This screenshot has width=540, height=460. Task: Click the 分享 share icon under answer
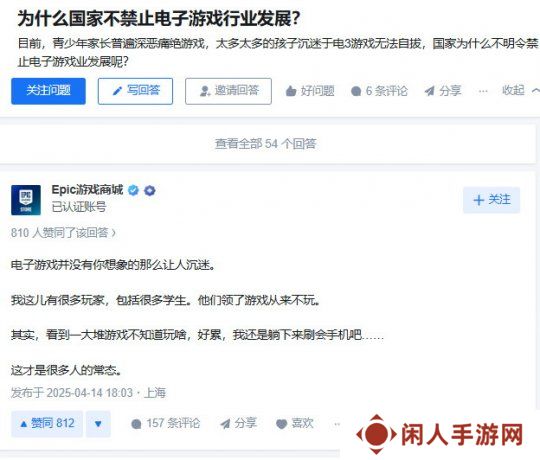[225, 424]
